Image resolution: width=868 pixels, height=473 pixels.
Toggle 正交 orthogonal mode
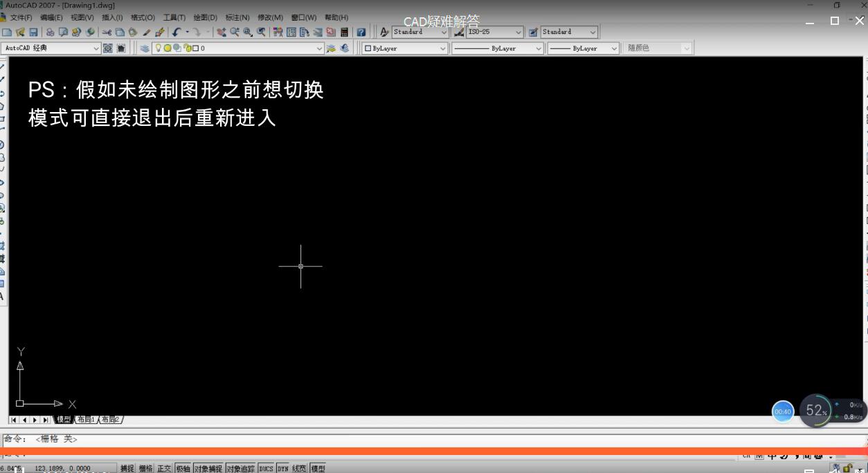point(163,468)
